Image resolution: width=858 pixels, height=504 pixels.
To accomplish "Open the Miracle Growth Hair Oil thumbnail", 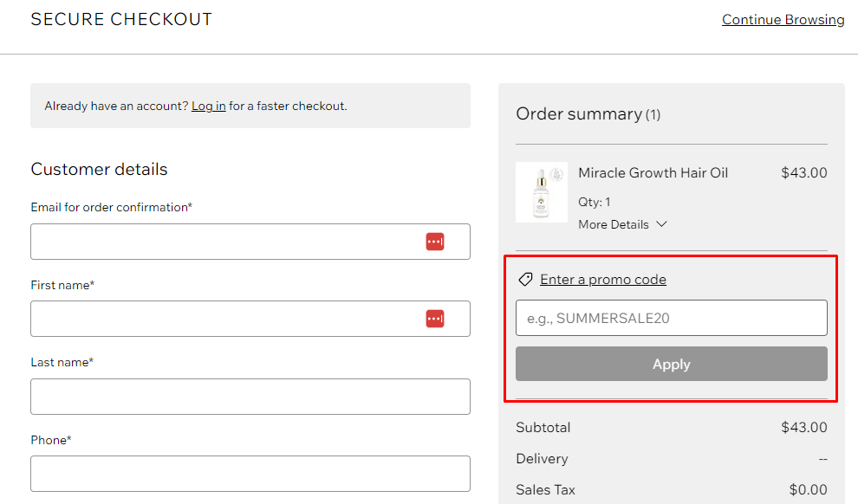I will pyautogui.click(x=541, y=192).
